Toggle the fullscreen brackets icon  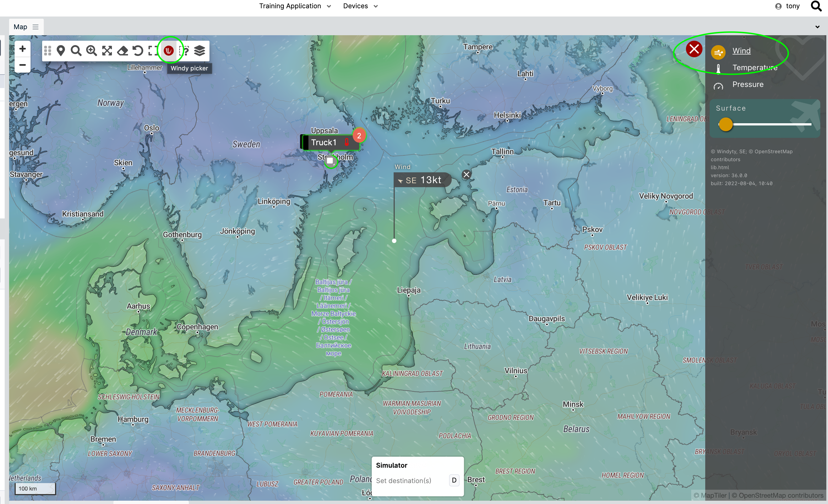coord(153,51)
